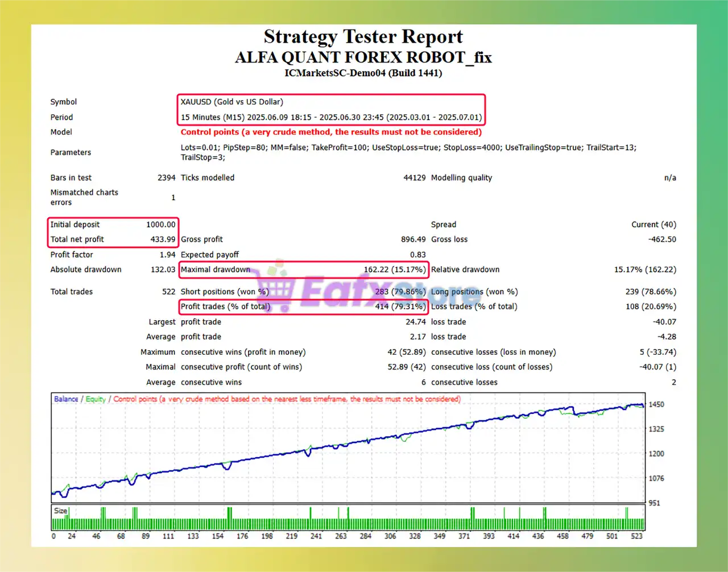
Task: Click the largest profit trade value 24.74
Action: 416,322
